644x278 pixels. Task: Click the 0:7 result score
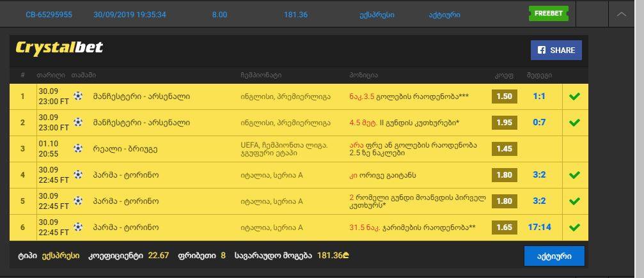point(539,122)
